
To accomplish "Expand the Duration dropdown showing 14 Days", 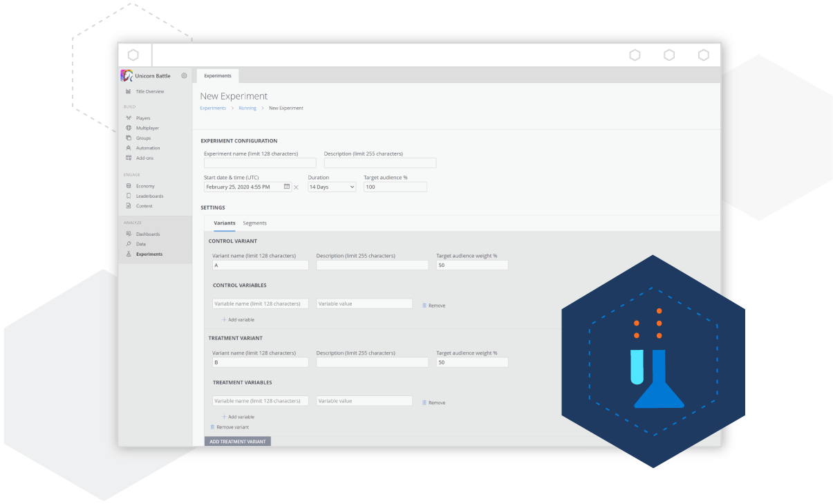I will tap(332, 187).
